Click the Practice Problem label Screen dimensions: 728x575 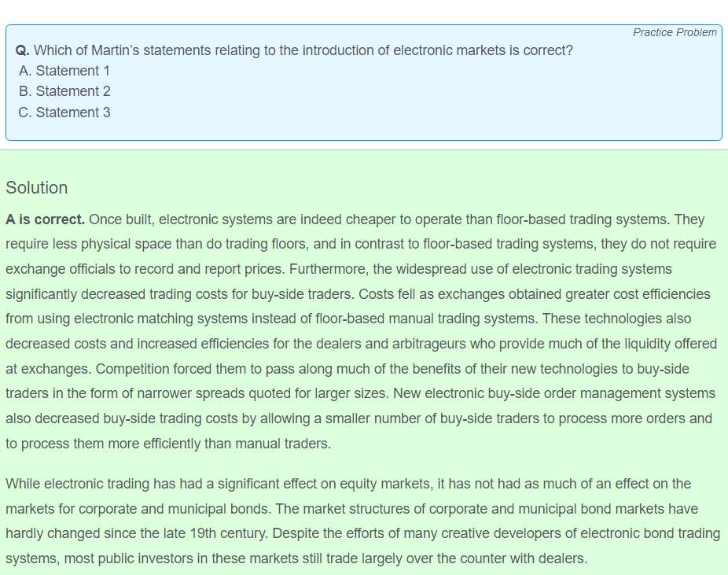point(675,32)
